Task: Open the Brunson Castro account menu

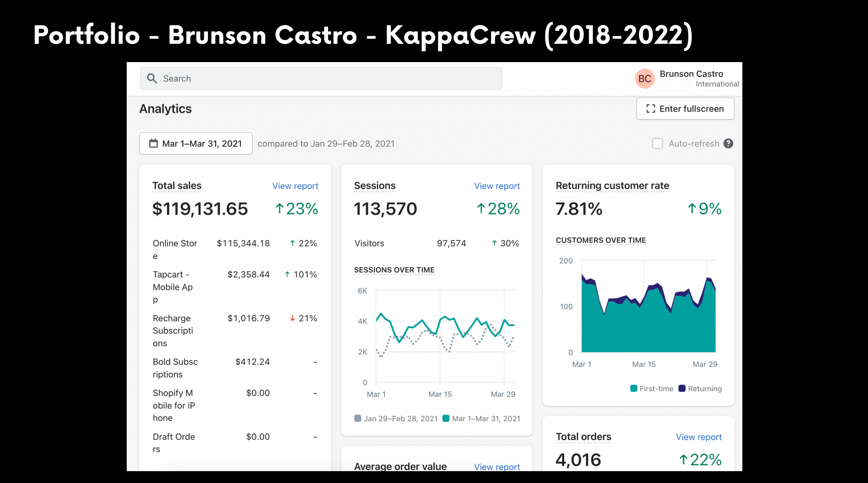Action: coord(687,79)
